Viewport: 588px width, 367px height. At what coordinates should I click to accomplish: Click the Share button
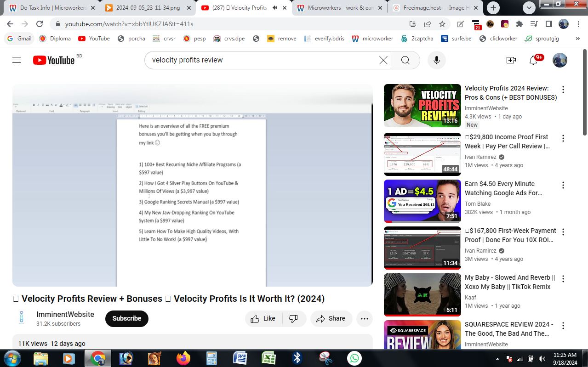tap(331, 318)
